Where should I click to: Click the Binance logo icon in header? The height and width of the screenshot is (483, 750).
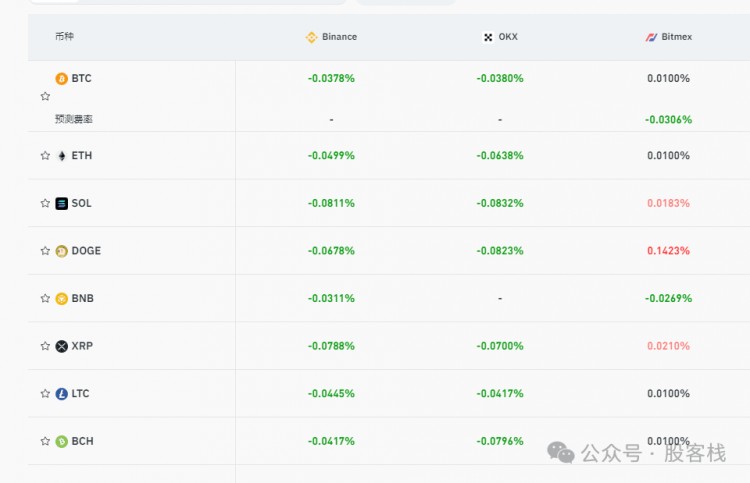pos(311,37)
